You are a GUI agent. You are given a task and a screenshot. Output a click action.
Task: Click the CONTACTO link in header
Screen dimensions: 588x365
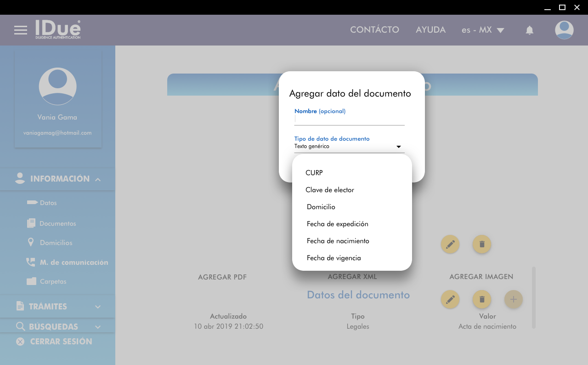point(374,30)
